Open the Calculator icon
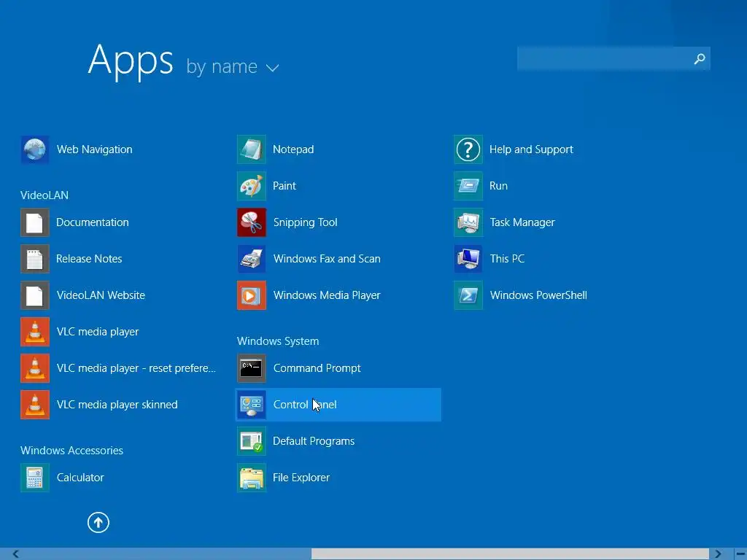Viewport: 747px width, 560px height. [x=35, y=478]
